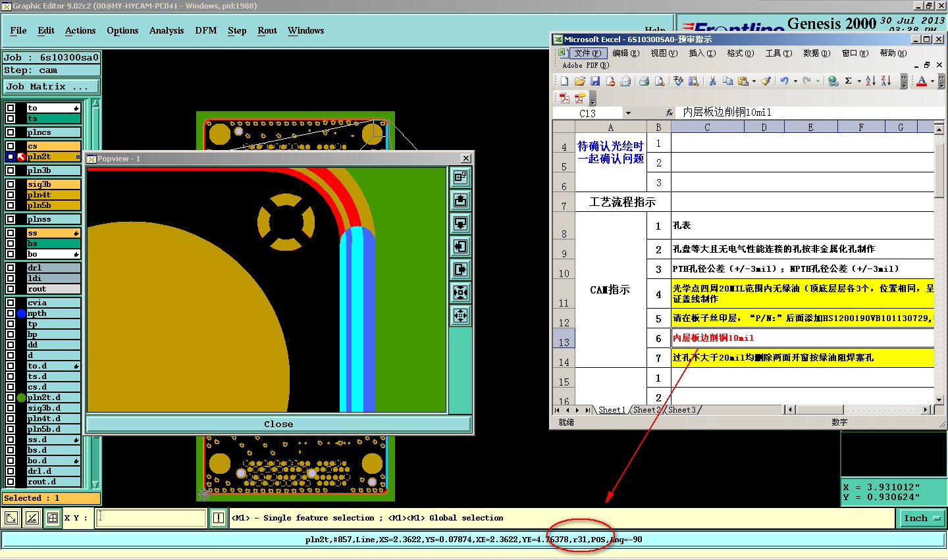Viewport: 948px width, 560px height.
Task: Click the Format Painter brush icon
Action: (x=766, y=81)
